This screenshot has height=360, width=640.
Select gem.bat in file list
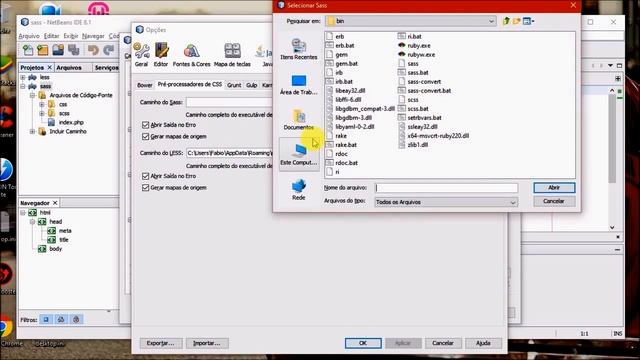(342, 63)
